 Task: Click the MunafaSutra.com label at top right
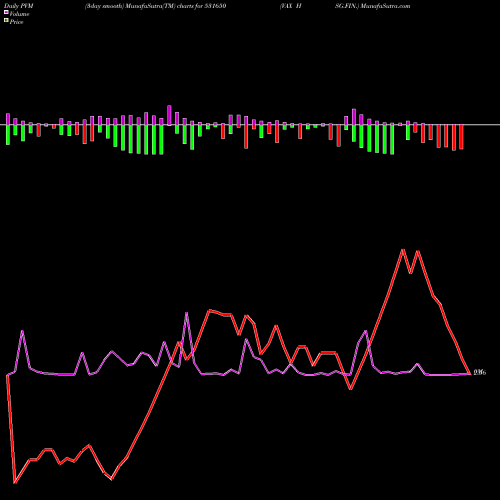pos(384,6)
